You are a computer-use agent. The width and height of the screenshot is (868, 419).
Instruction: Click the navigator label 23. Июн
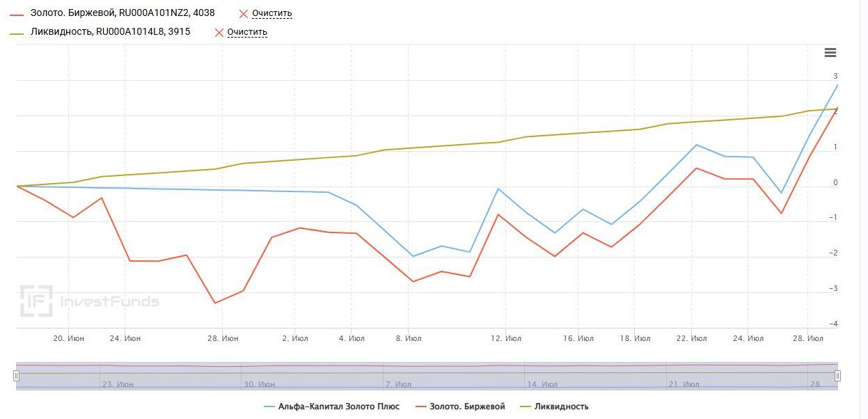tap(118, 384)
